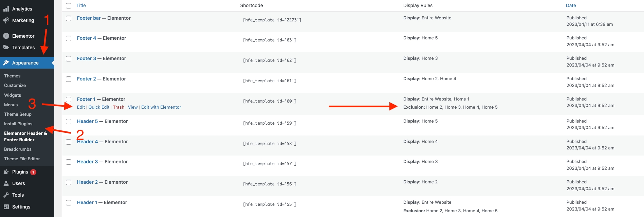Click the Analytics bar chart icon

pyautogui.click(x=6, y=9)
